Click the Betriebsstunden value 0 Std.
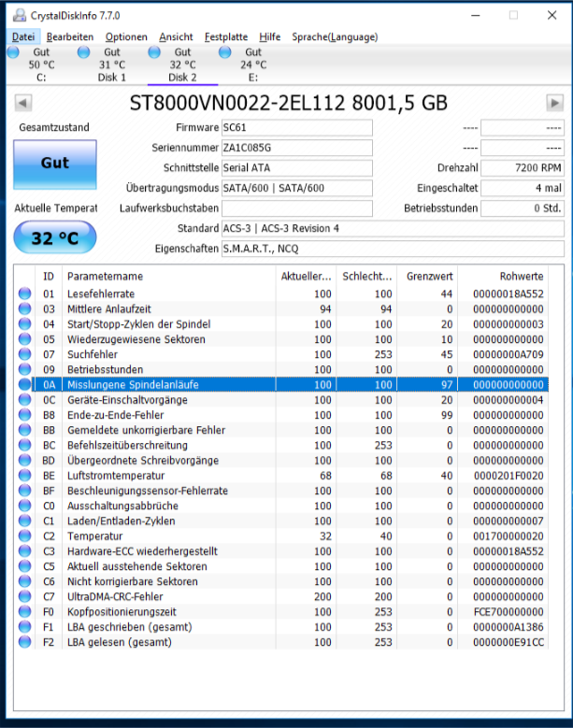The height and width of the screenshot is (728, 573). click(x=523, y=208)
